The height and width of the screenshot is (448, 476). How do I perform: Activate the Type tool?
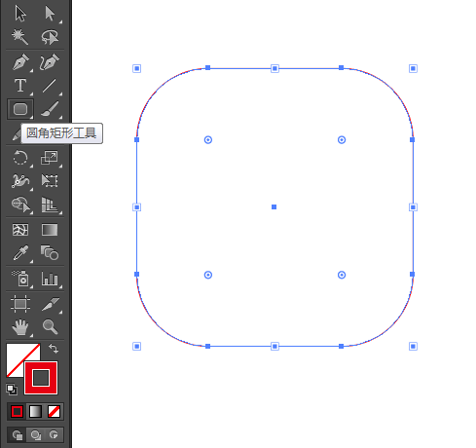[x=20, y=86]
